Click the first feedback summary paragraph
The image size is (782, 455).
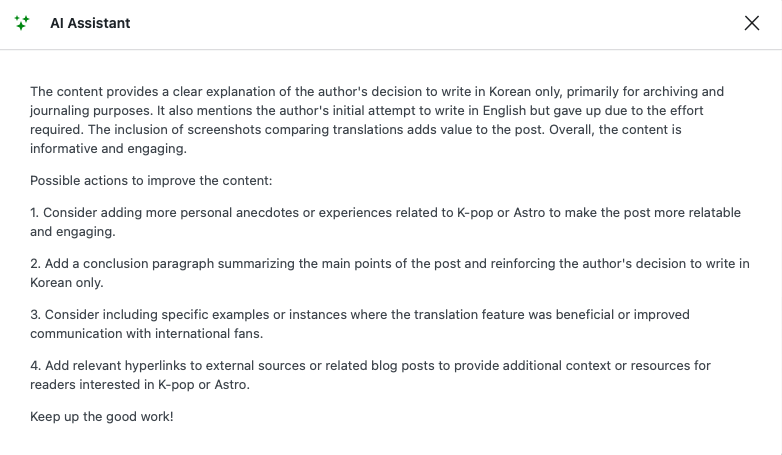point(377,120)
